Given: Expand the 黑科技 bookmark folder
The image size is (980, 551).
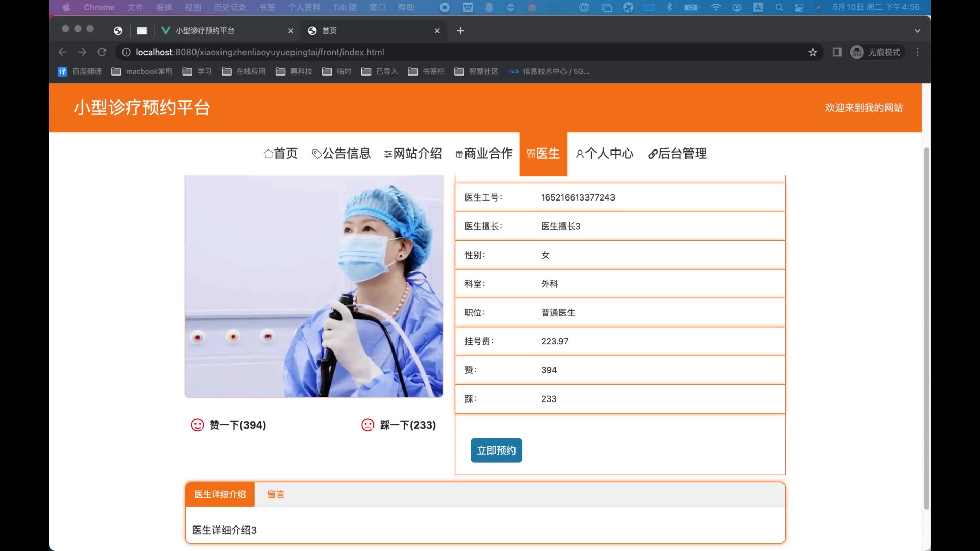Looking at the screenshot, I should (x=294, y=71).
